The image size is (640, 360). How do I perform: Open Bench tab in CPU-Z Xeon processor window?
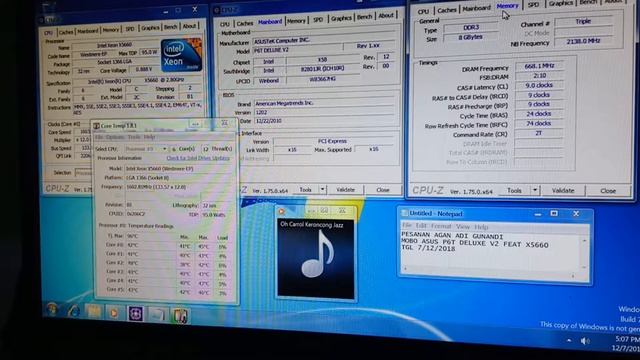pyautogui.click(x=170, y=27)
